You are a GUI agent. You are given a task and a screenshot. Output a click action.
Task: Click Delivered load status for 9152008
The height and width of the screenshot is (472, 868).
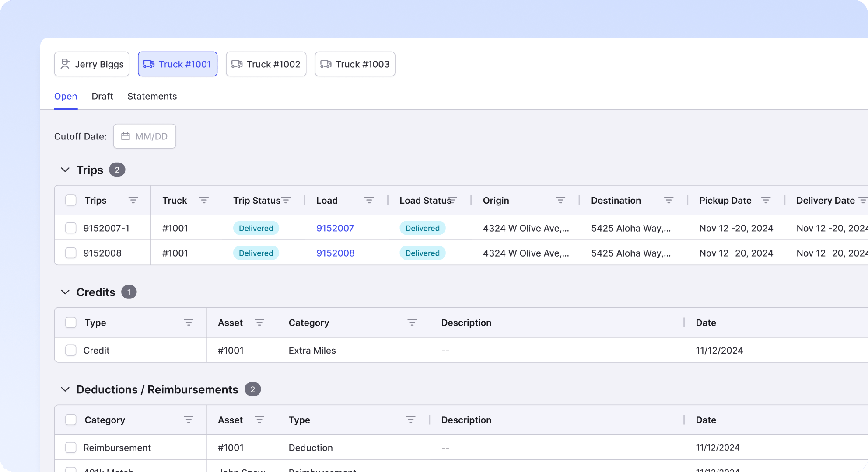click(423, 253)
